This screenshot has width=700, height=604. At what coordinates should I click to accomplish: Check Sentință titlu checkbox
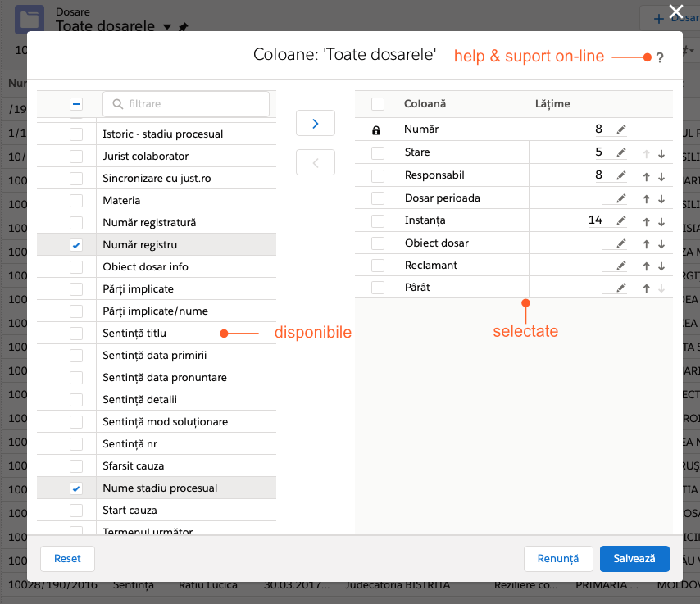tap(76, 334)
